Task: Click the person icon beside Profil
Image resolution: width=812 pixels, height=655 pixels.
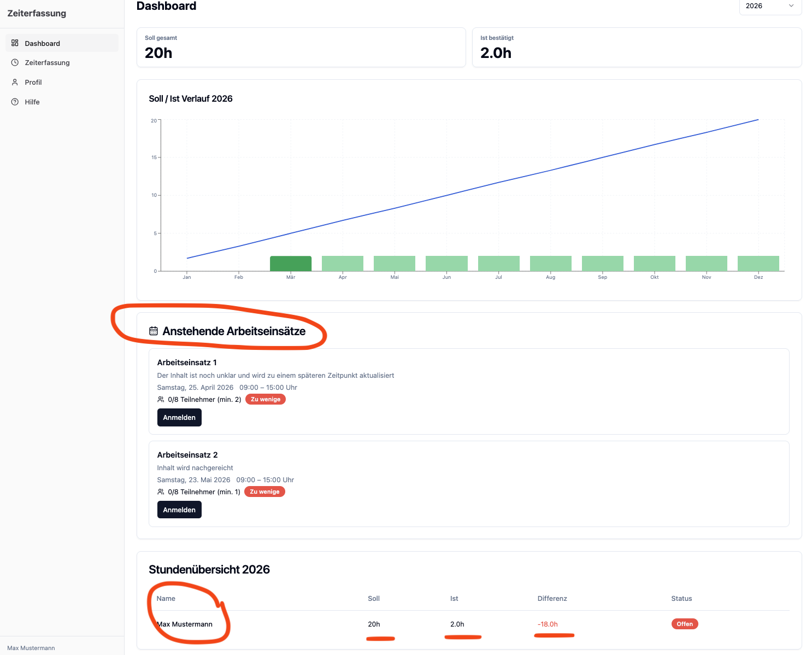Action: coord(15,83)
